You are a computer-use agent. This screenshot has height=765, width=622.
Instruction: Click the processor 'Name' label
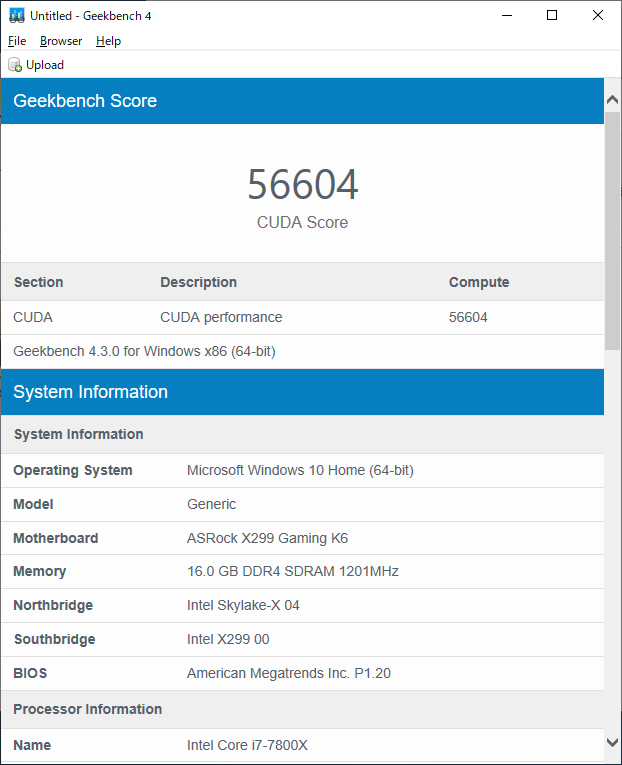(x=32, y=745)
